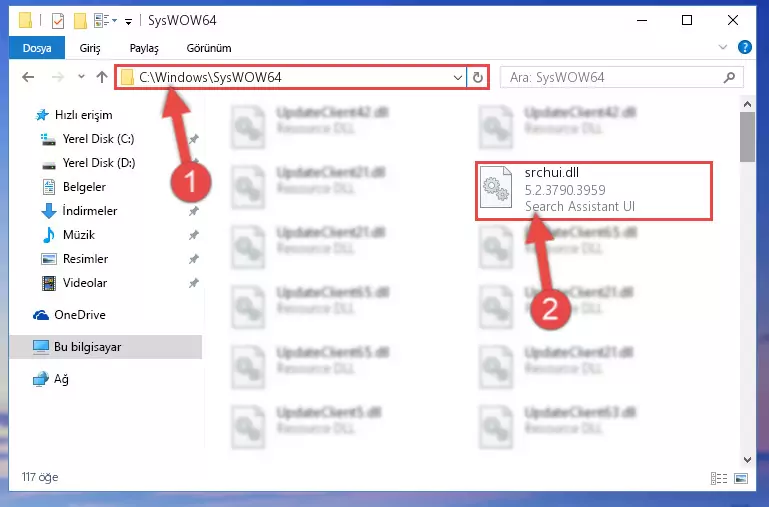Go up one folder level with up arrow
This screenshot has width=769, height=507.
[x=102, y=77]
